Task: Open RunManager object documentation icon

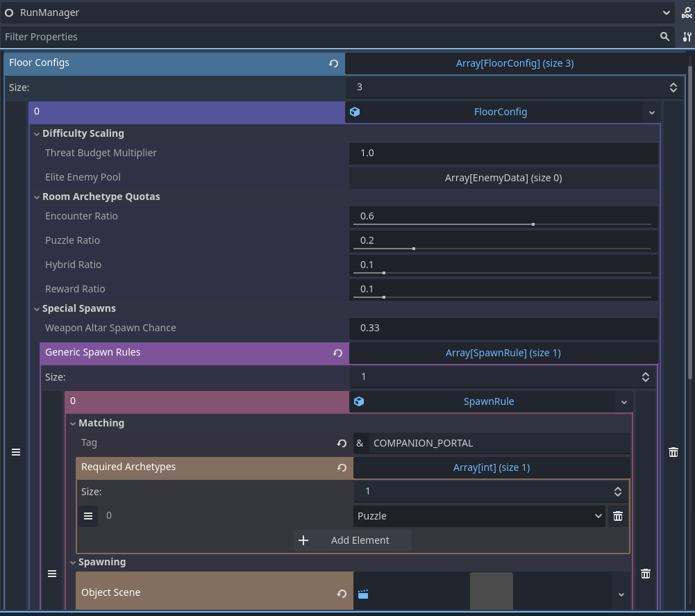Action: [687, 13]
